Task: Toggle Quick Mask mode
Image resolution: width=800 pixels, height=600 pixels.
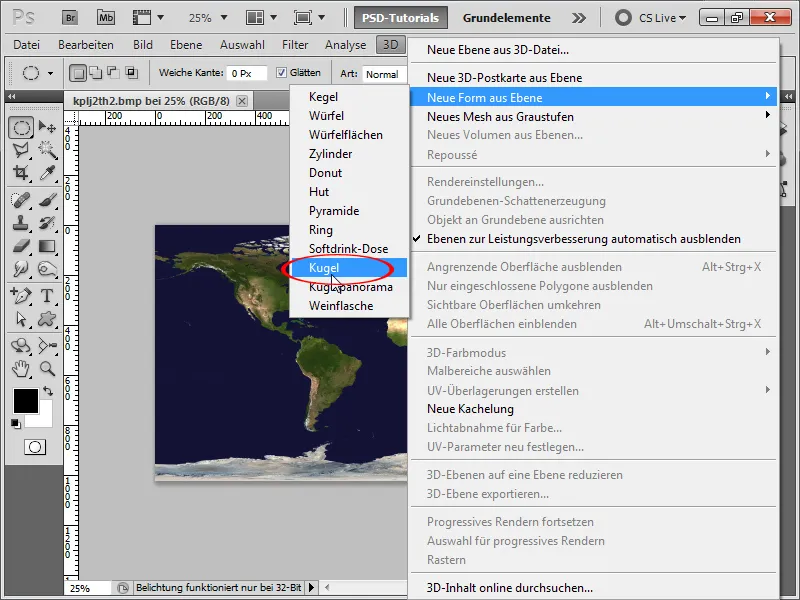Action: pos(35,447)
